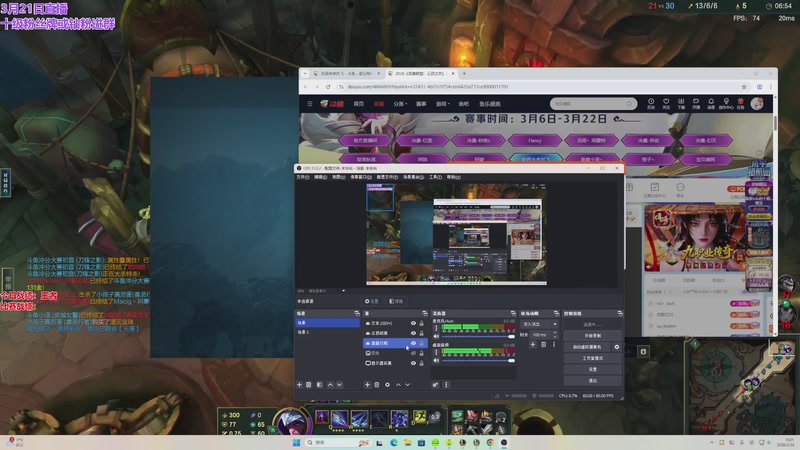Delete selected scene with trash icon in OBS

point(309,385)
